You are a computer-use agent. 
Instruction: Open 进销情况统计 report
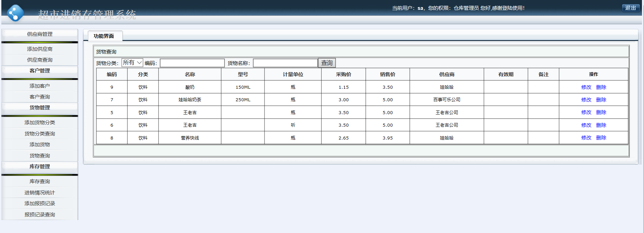point(40,193)
